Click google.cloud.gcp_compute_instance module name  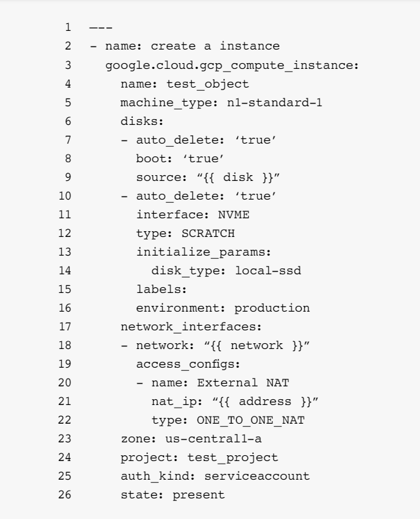coord(232,66)
